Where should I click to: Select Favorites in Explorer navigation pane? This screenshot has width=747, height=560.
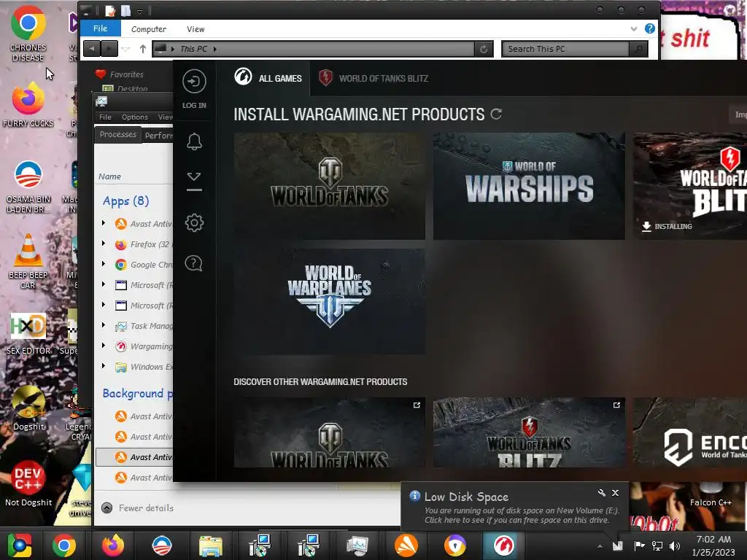pos(127,74)
